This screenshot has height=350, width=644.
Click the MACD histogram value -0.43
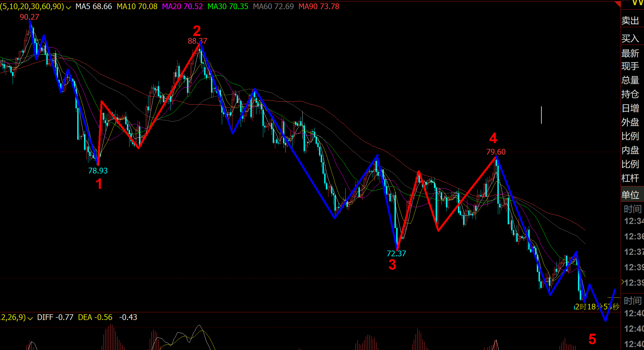point(128,317)
